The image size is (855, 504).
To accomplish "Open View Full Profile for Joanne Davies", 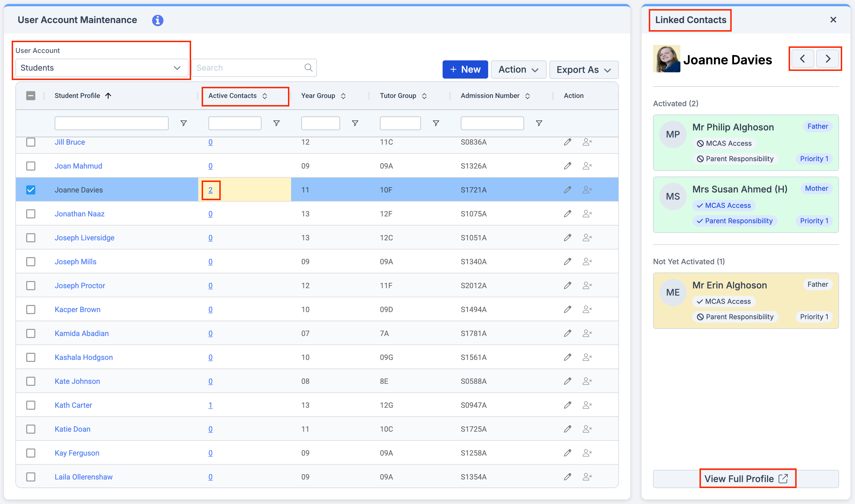I will [x=747, y=478].
